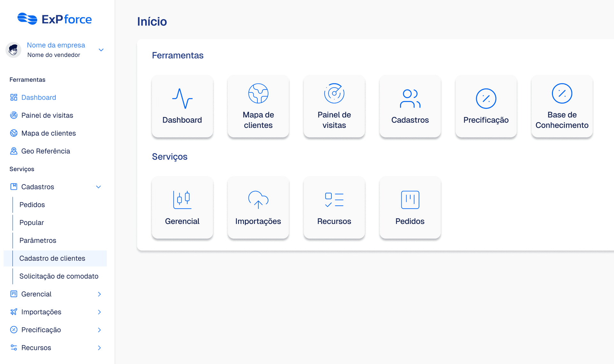Expand the Recursos section chevron
614x364 pixels.
[99, 348]
